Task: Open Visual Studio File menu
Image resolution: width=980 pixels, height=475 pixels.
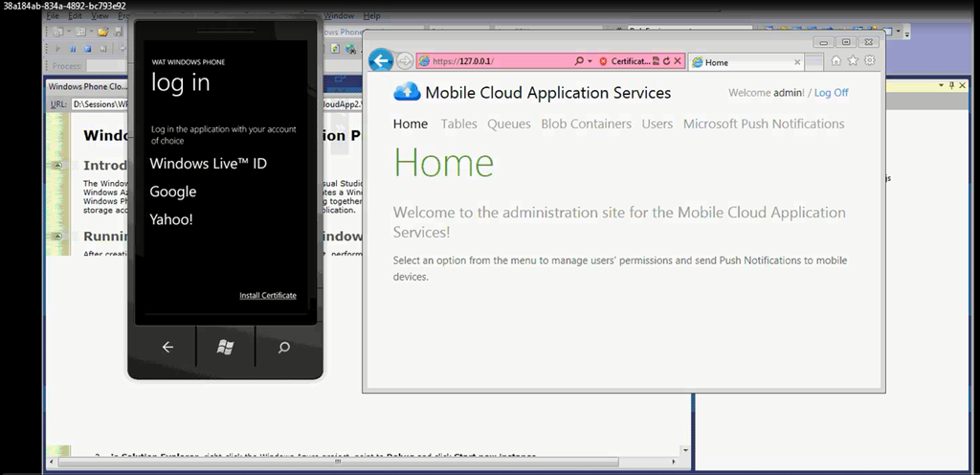Action: (53, 15)
